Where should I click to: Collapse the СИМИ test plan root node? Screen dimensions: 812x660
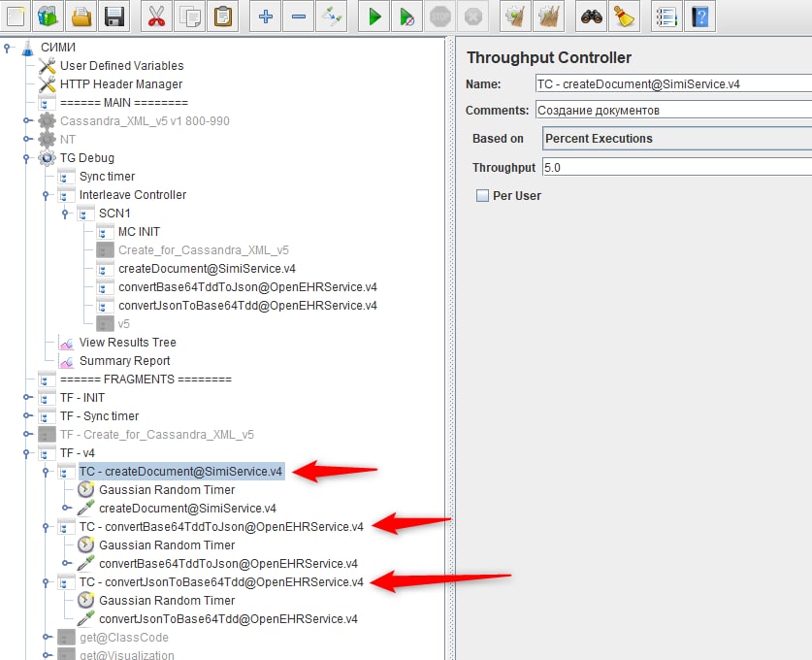pos(7,48)
